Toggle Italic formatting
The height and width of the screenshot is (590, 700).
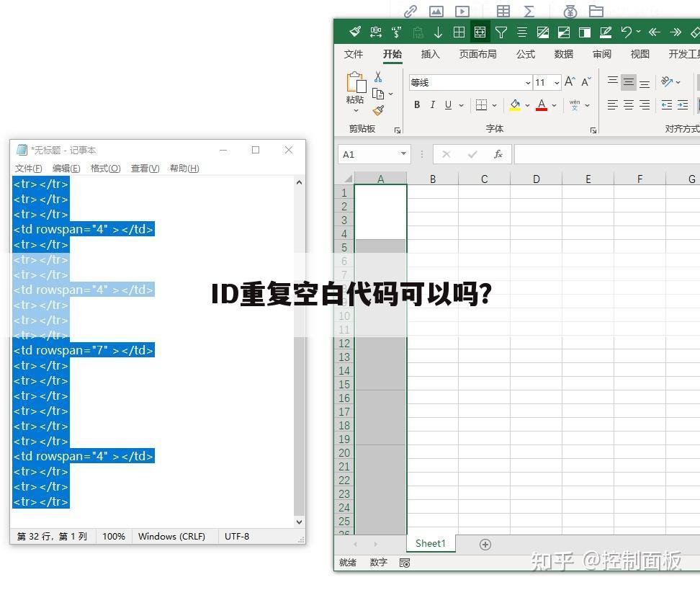tap(432, 105)
